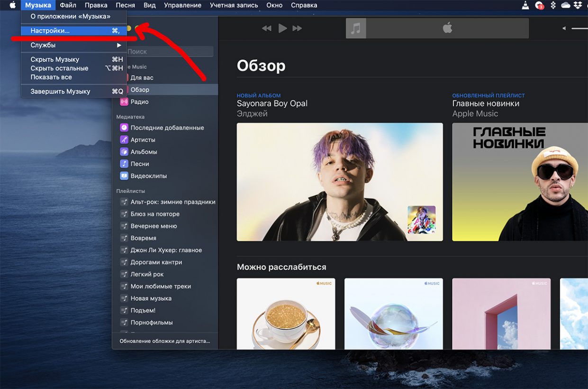Click the VLC cone icon in menu bar
This screenshot has height=389, width=588.
[525, 5]
